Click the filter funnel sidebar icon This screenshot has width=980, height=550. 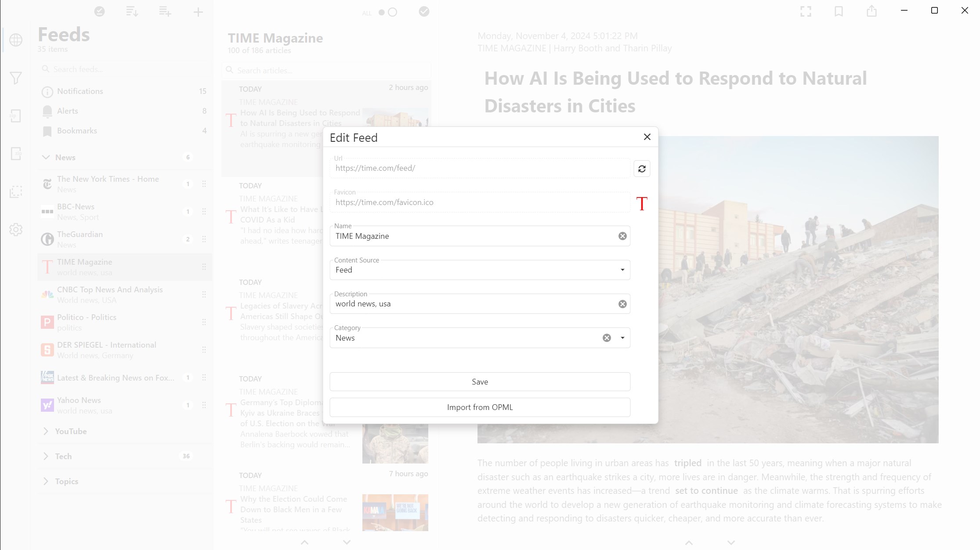tap(16, 78)
